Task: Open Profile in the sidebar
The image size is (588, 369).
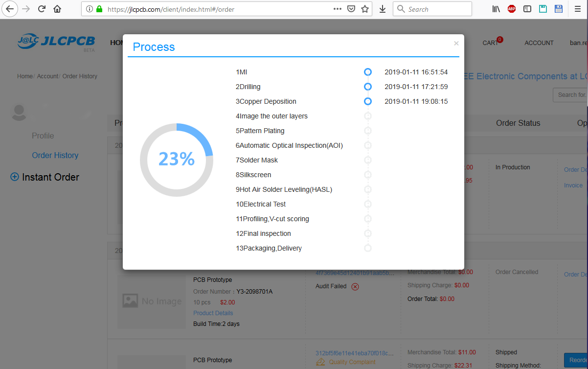Action: 43,136
